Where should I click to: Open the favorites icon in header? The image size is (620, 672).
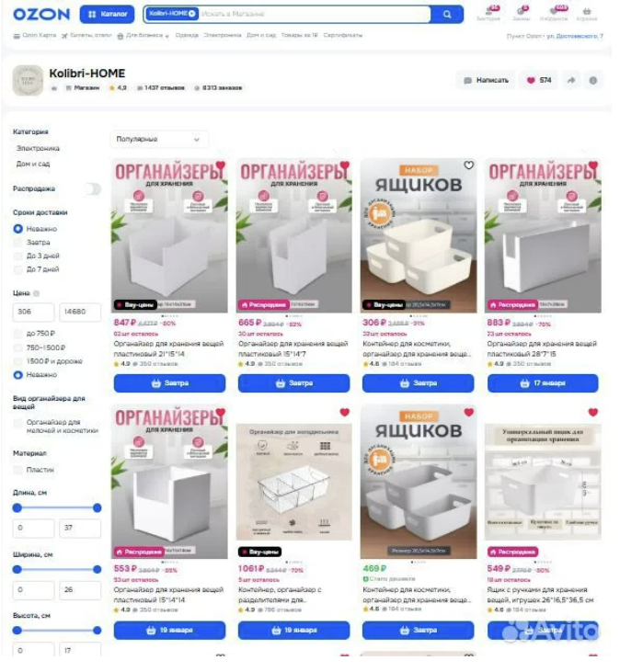click(554, 13)
